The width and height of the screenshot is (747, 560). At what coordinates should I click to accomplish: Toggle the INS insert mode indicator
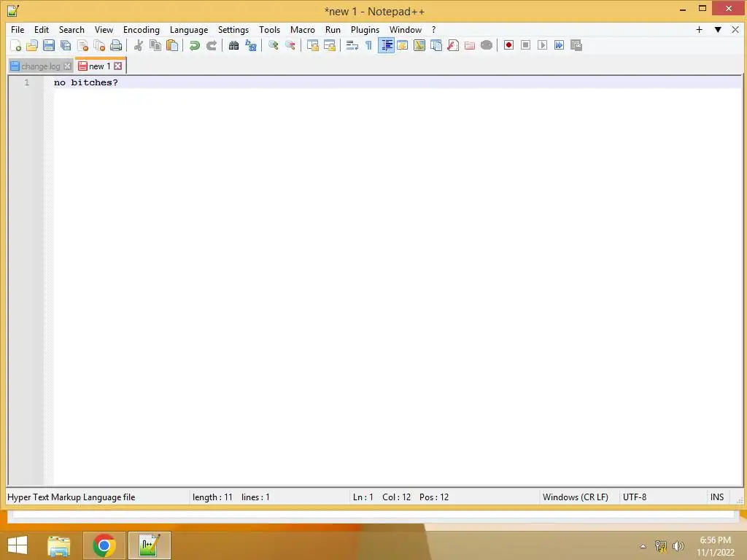(717, 497)
